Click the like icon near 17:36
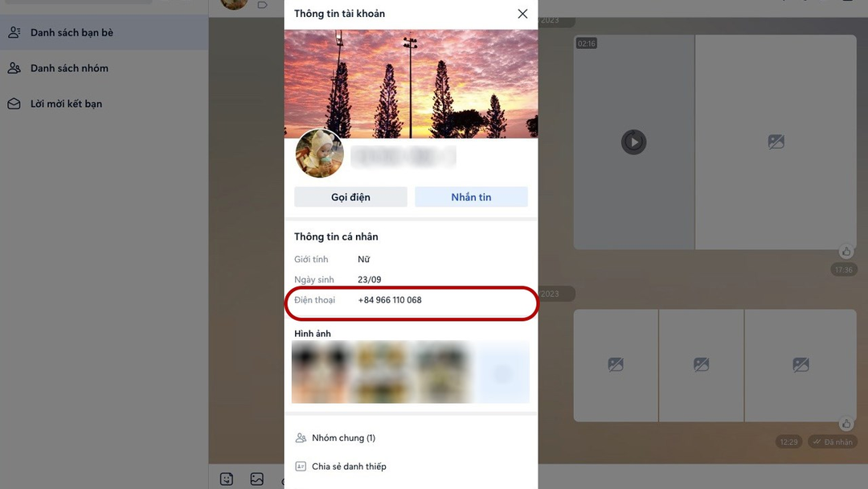Screen dimensions: 868x489 coord(845,252)
